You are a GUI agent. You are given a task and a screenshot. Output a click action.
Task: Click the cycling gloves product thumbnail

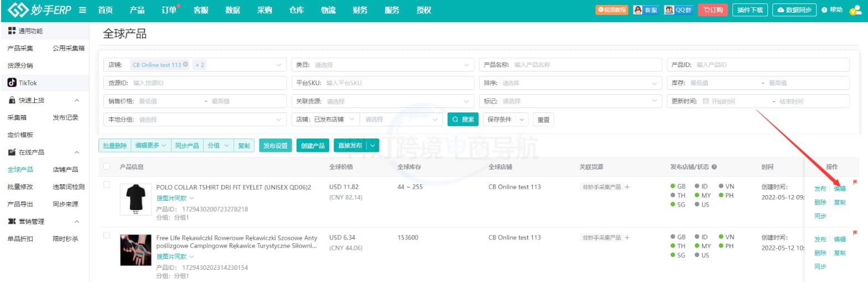[136, 250]
